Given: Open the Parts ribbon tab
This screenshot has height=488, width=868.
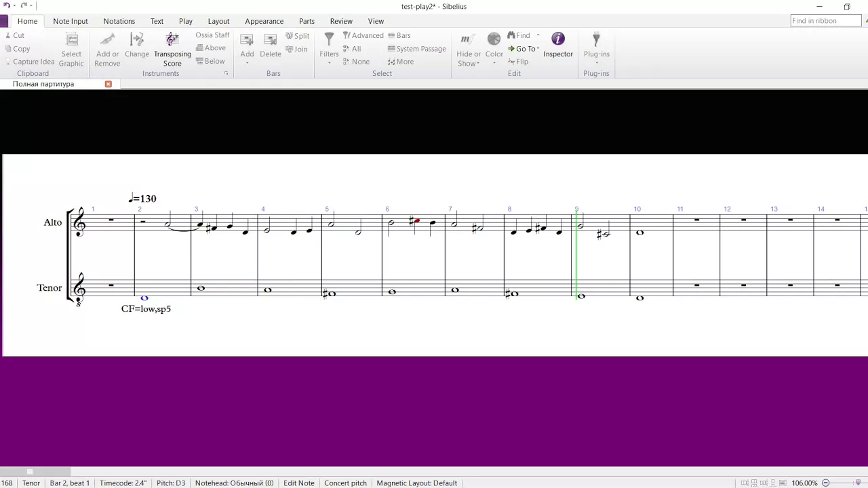Looking at the screenshot, I should pyautogui.click(x=307, y=21).
